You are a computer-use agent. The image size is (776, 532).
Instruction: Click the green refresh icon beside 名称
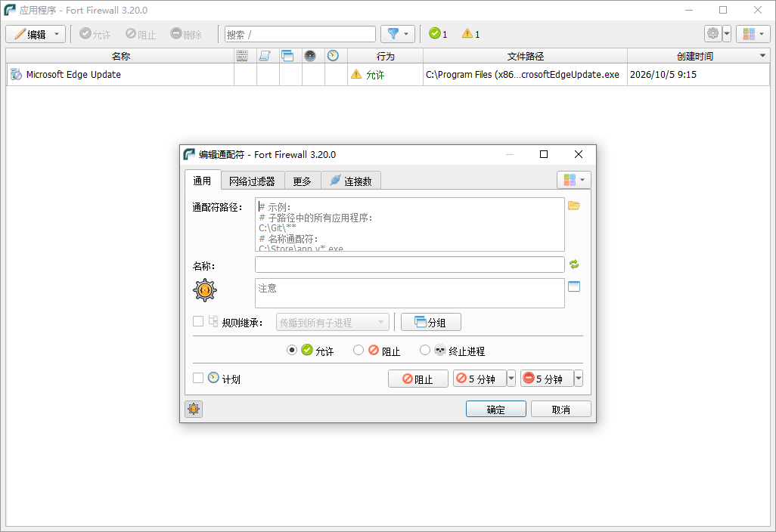click(574, 264)
